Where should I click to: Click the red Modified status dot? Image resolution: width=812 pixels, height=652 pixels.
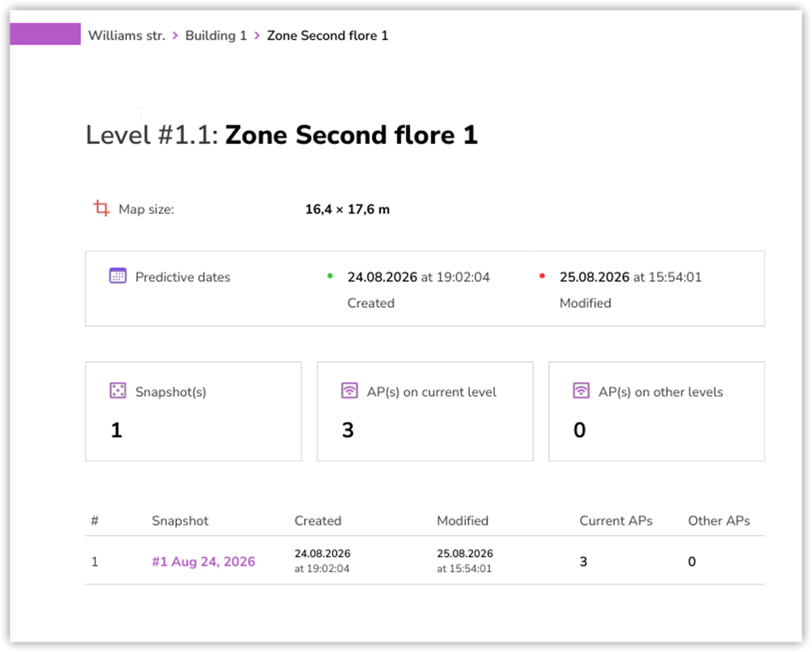[x=542, y=276]
